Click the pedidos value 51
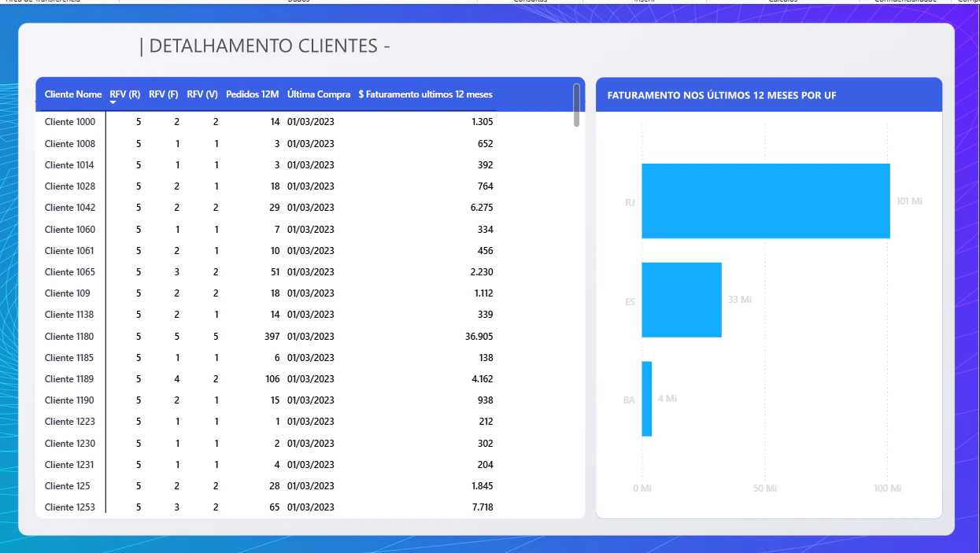This screenshot has height=553, width=980. tap(275, 272)
